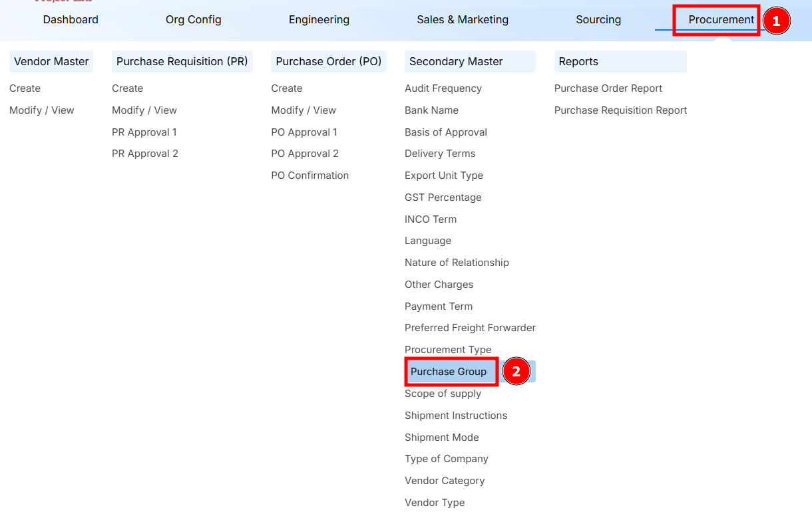Open PO Confirmation

311,175
